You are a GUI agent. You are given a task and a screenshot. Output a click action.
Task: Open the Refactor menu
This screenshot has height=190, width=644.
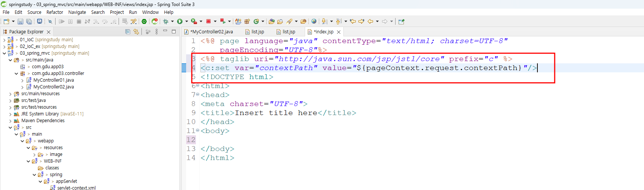(x=55, y=12)
